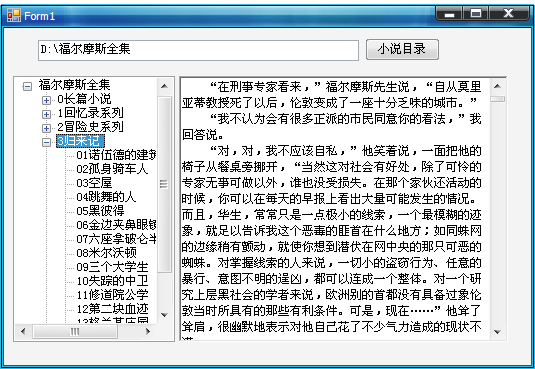
Task: Open the chapter 05黑彼得
Action: pyautogui.click(x=100, y=211)
